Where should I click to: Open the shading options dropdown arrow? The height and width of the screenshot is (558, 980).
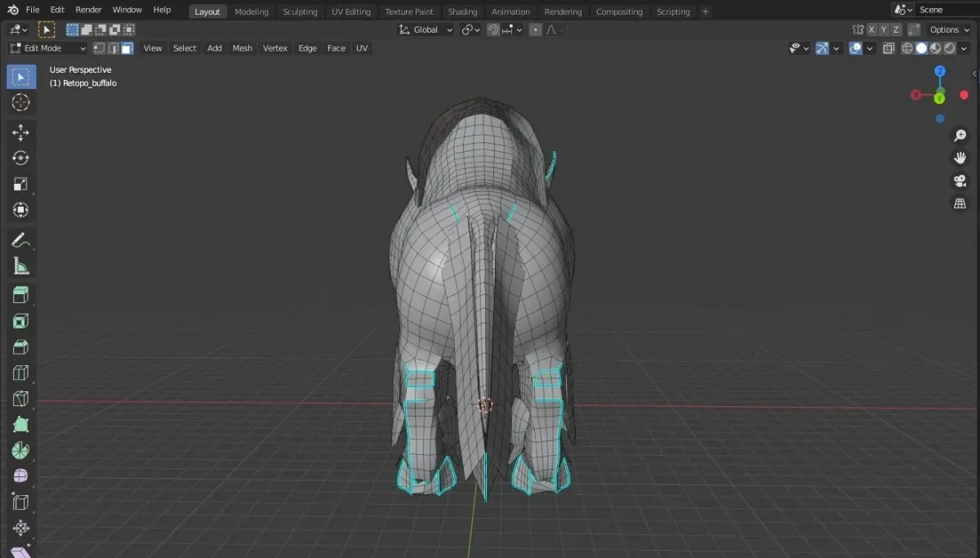pyautogui.click(x=965, y=48)
